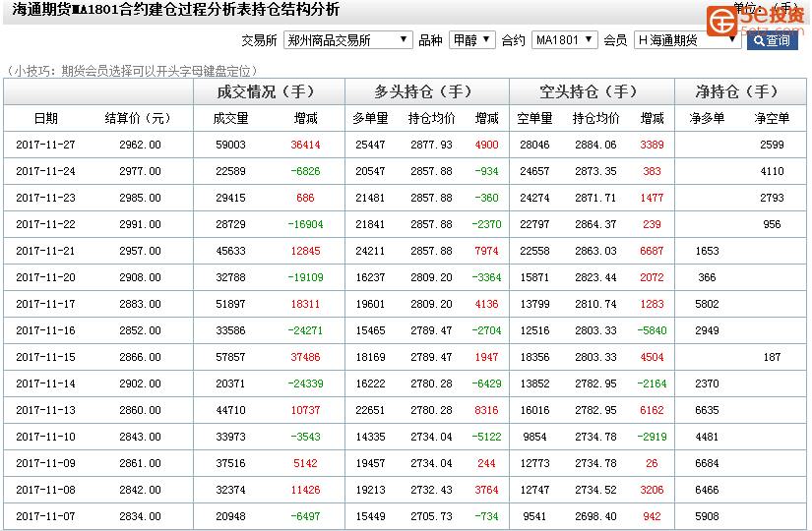Click the 净多单 column header
The image size is (812, 531).
coord(707,119)
